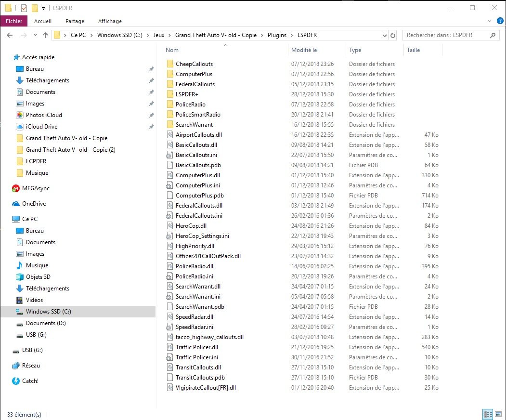Expand address bar history dropdown
506x420 pixels.
click(x=384, y=35)
